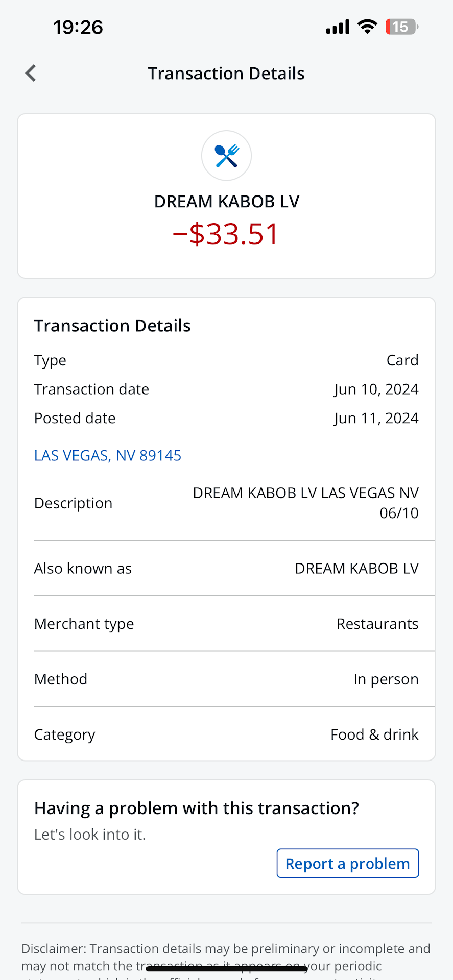Tap the clock time in status bar
This screenshot has height=980, width=453.
(x=78, y=27)
